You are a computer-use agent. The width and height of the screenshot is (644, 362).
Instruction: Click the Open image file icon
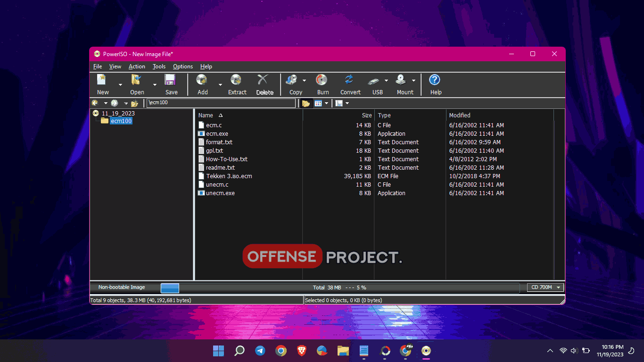(137, 80)
